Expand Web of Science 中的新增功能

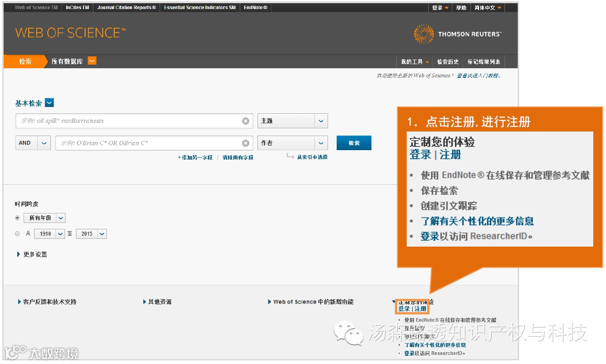(x=311, y=302)
